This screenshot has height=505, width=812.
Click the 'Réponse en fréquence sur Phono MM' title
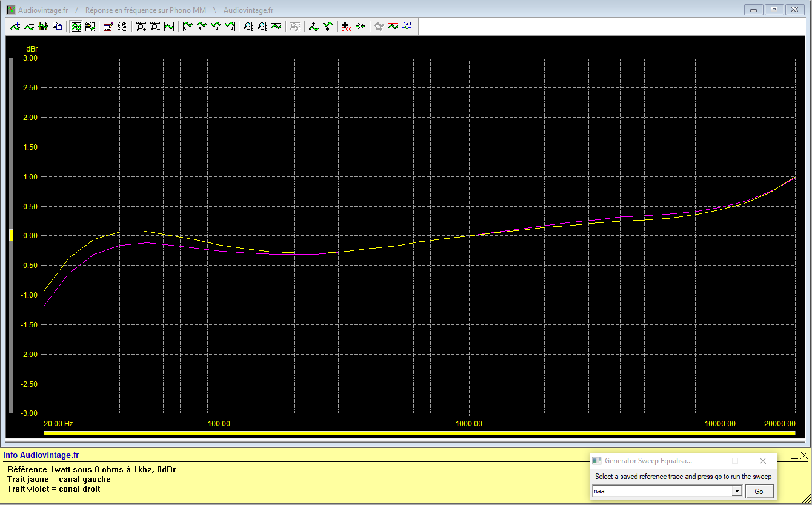coord(145,10)
